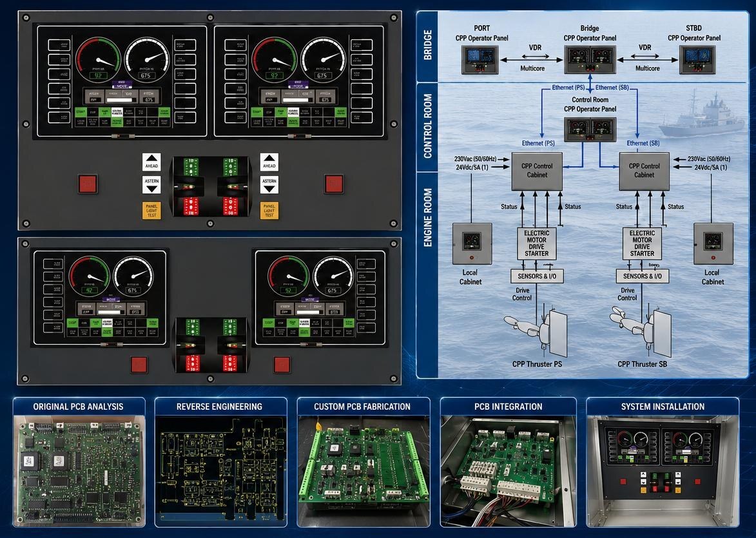Select the starboard Electric Motor Drive Starter box
This screenshot has height=538, width=756.
click(642, 244)
